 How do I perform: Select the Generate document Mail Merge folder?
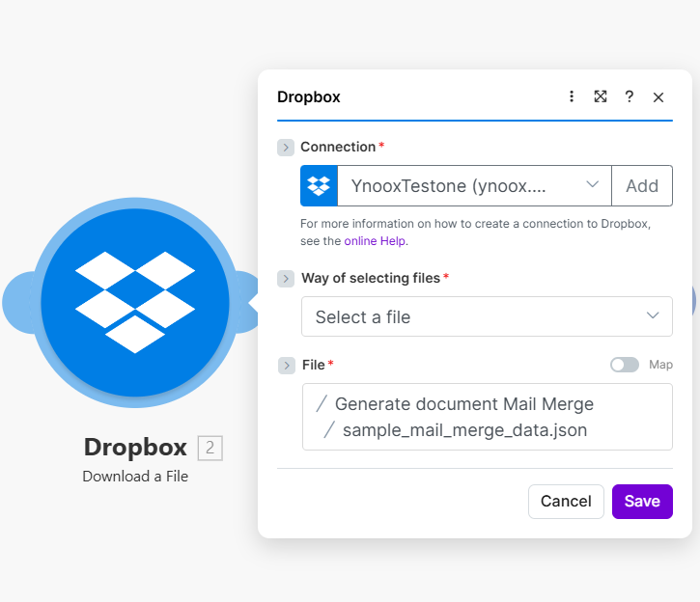pyautogui.click(x=463, y=404)
